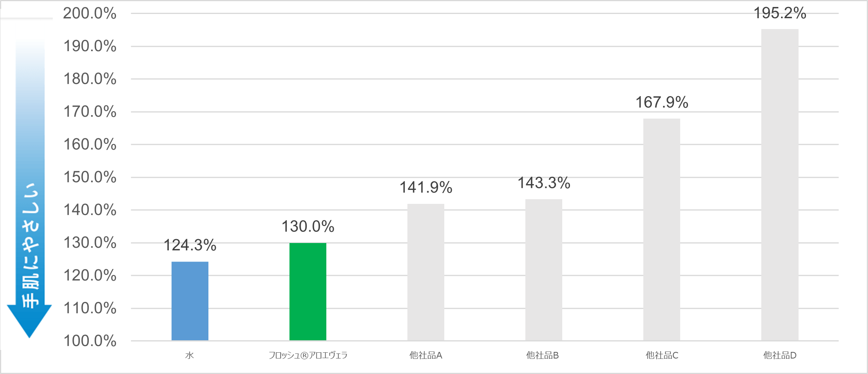868x374 pixels.
Task: Click the 他社品A axis label
Action: (x=426, y=355)
